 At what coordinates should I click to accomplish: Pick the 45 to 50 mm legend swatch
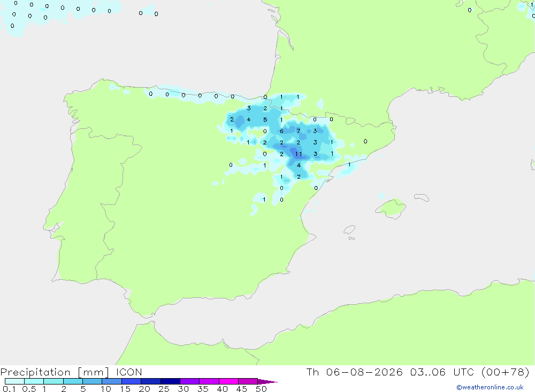(248, 381)
